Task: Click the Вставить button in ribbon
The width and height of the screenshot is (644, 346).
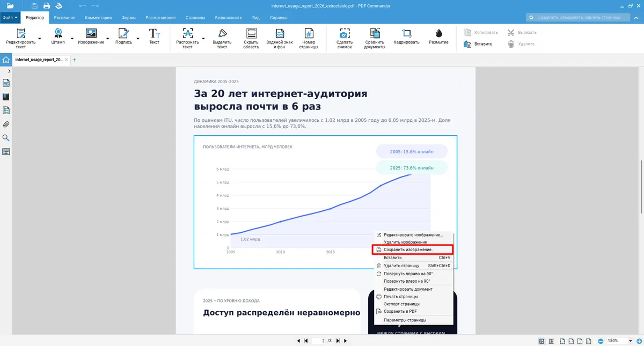Action: coord(478,44)
